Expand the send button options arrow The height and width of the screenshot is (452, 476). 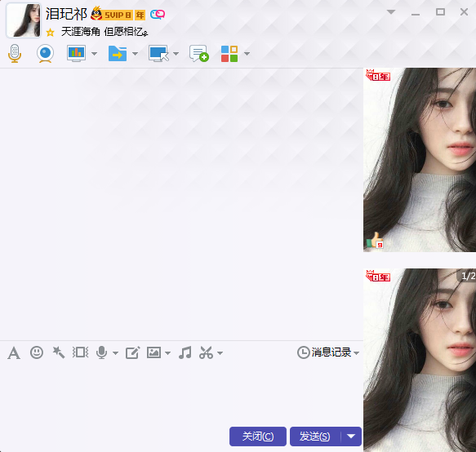(x=351, y=436)
